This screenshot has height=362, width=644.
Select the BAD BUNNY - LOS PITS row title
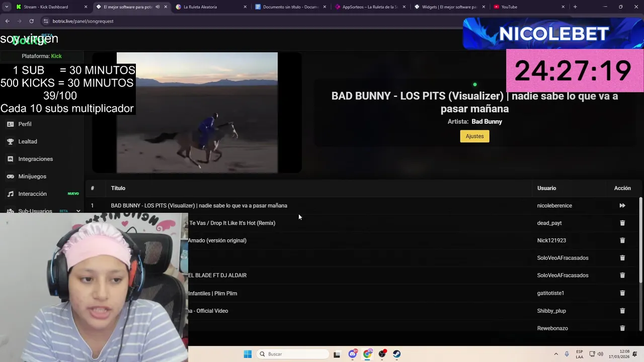[199, 206]
